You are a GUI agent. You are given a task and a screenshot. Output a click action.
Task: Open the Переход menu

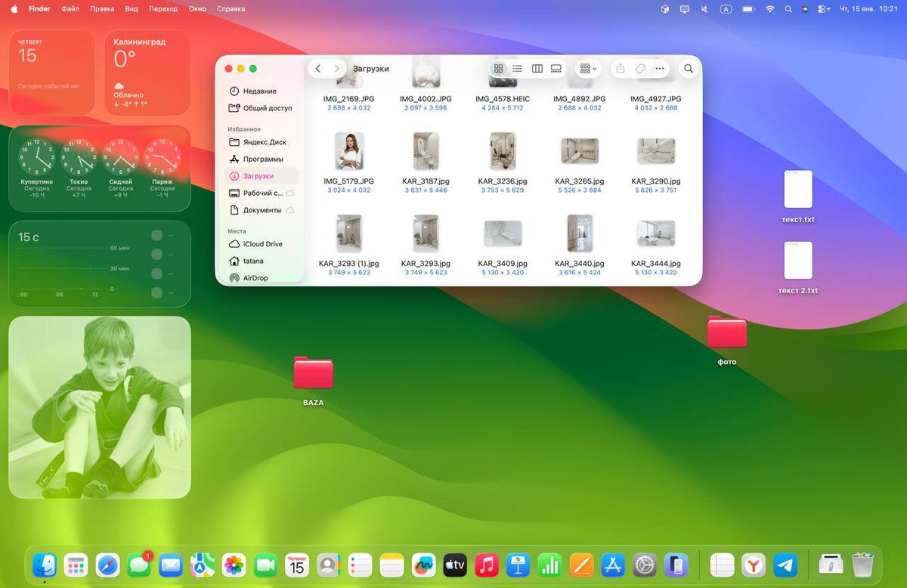pyautogui.click(x=163, y=9)
